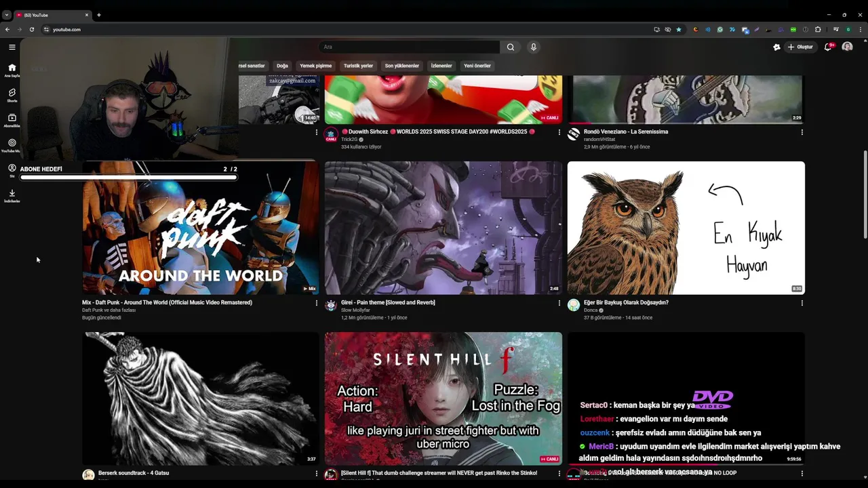Open İndirilenler downloads sidebar icon
The width and height of the screenshot is (868, 488).
(x=12, y=195)
